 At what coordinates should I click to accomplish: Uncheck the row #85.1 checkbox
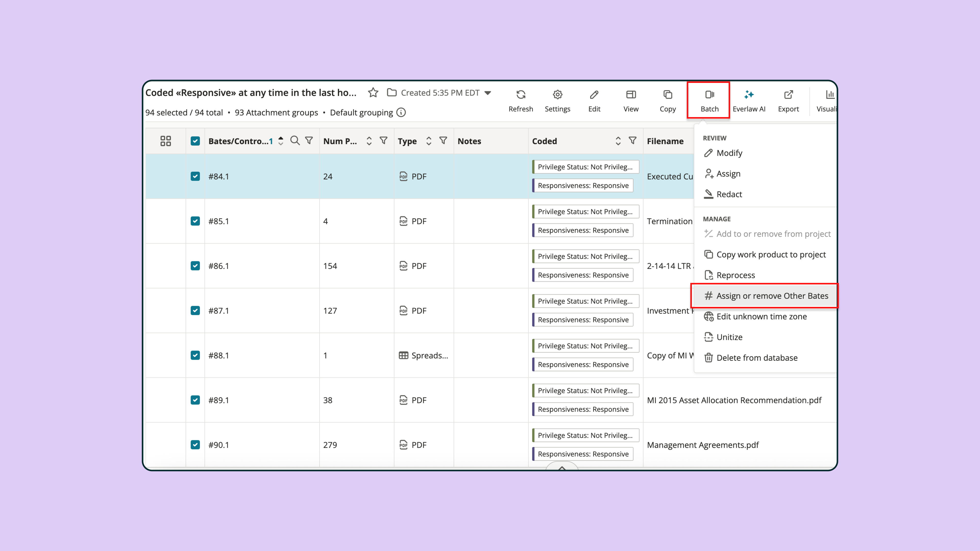pos(195,221)
